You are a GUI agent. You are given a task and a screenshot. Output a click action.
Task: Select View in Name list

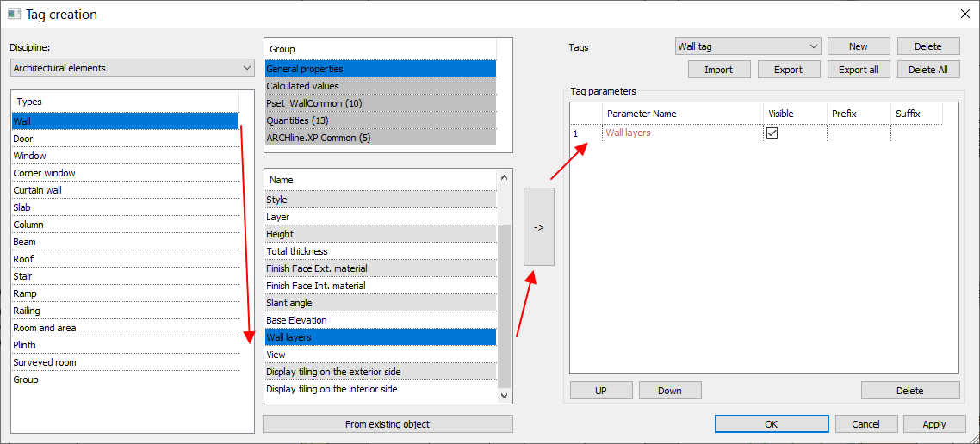click(x=381, y=354)
